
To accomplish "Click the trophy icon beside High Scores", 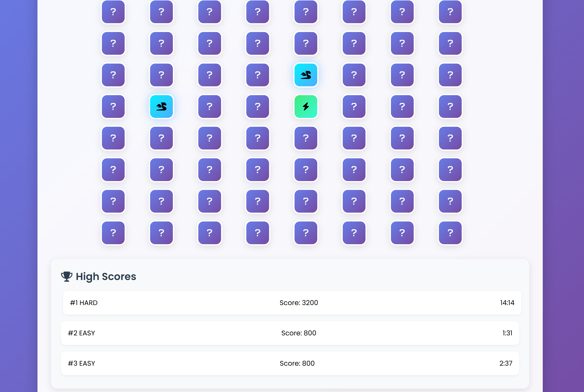I will point(67,276).
